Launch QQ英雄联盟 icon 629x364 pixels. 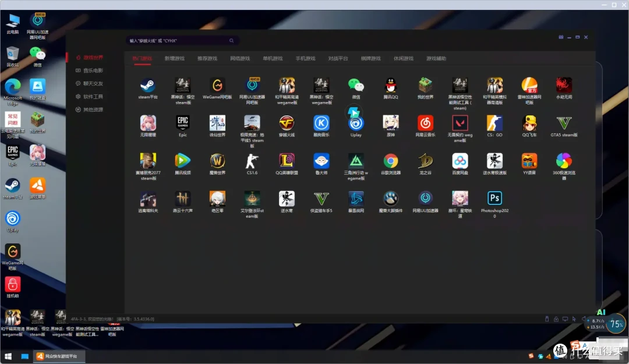[x=287, y=161]
